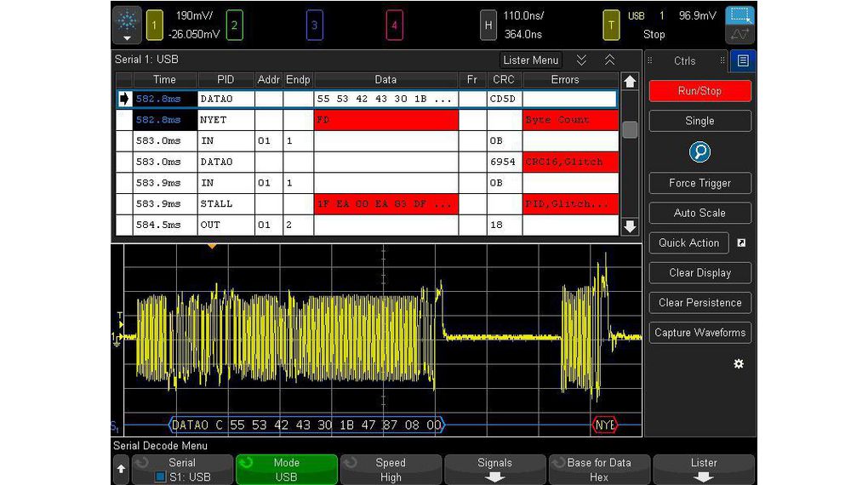Select channel 1 yellow button
This screenshot has width=868, height=485.
pos(154,25)
